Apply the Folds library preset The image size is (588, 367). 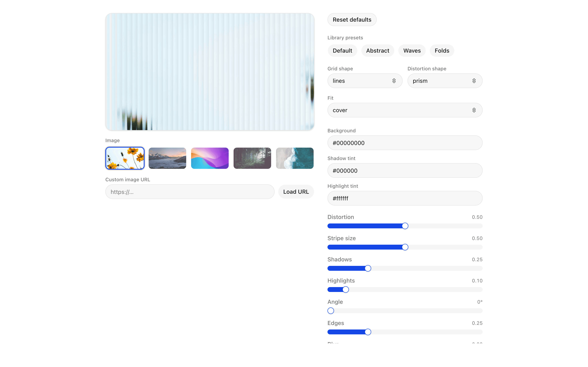pos(441,51)
